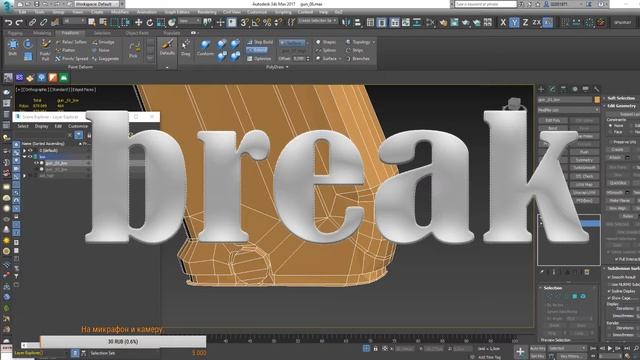Click the TurboSmooth modifier button
This screenshot has width=640, height=360.
pyautogui.click(x=584, y=168)
